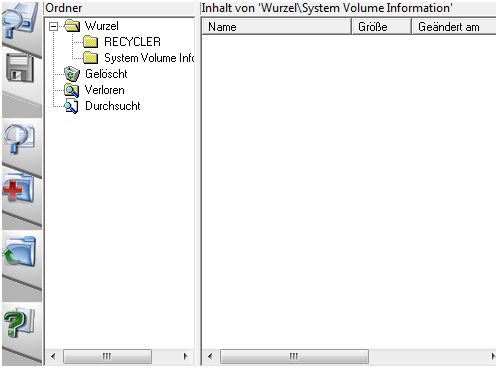Click the document magnifier scan icon

19,140
